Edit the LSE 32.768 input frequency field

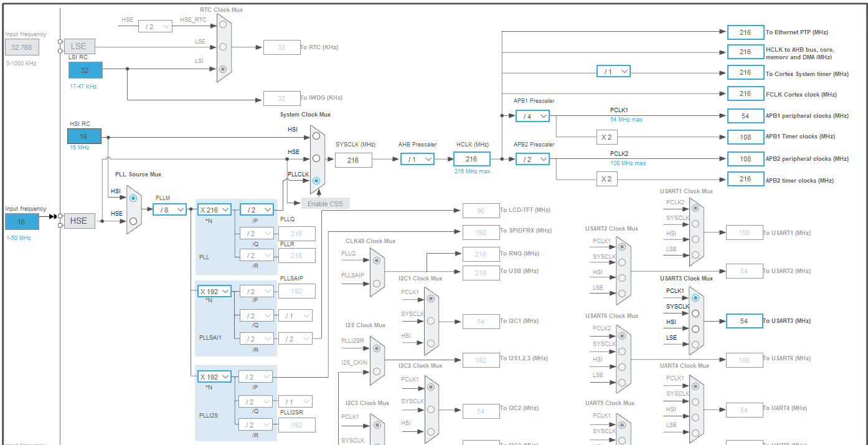22,47
